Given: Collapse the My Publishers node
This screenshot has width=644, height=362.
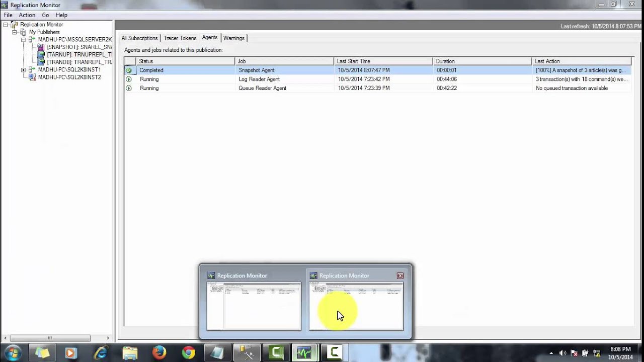Looking at the screenshot, I should point(15,32).
